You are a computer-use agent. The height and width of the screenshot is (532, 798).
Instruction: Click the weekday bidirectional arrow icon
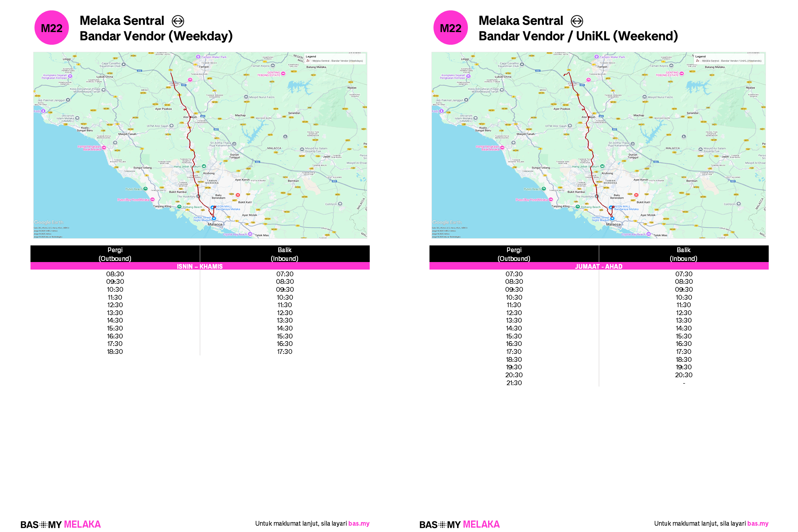point(178,21)
